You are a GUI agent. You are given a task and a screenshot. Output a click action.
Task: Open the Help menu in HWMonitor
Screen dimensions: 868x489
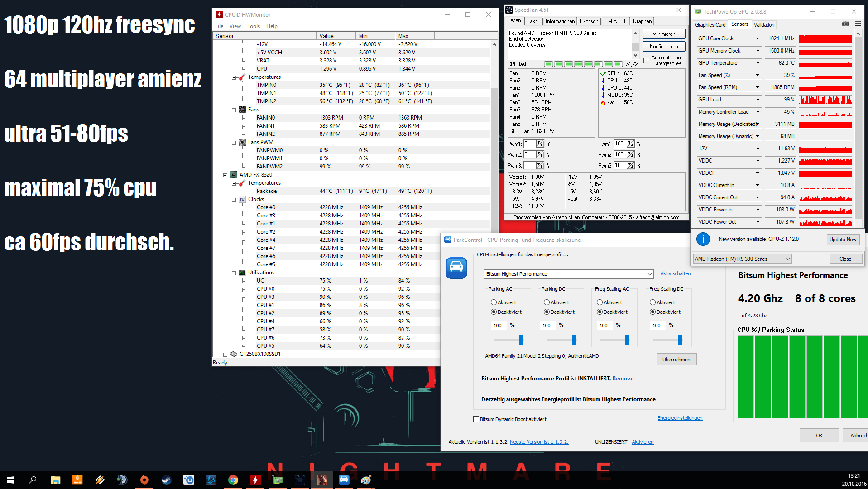pyautogui.click(x=272, y=26)
